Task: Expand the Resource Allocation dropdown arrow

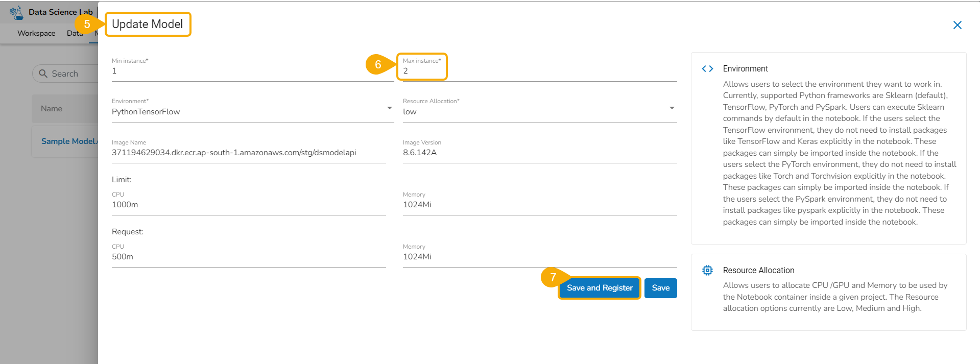Action: click(672, 108)
